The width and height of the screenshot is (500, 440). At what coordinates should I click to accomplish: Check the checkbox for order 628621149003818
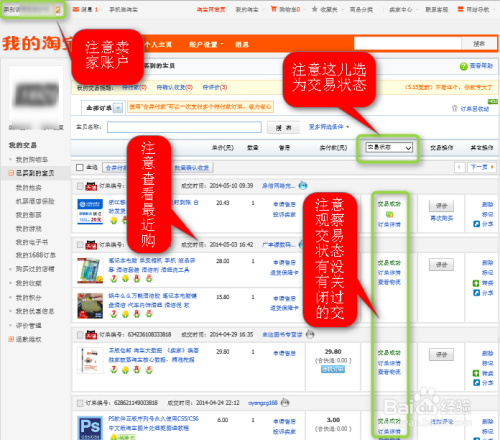(x=80, y=403)
